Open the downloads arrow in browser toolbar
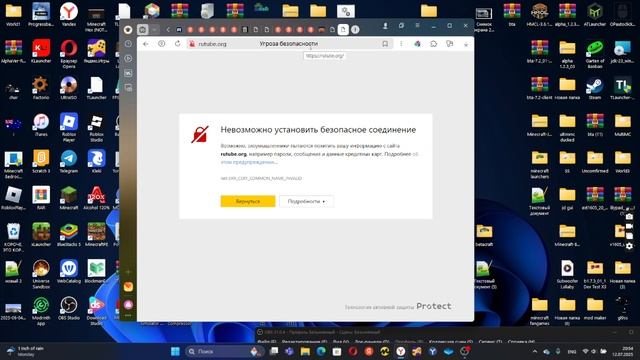The height and width of the screenshot is (360, 640). (466, 44)
